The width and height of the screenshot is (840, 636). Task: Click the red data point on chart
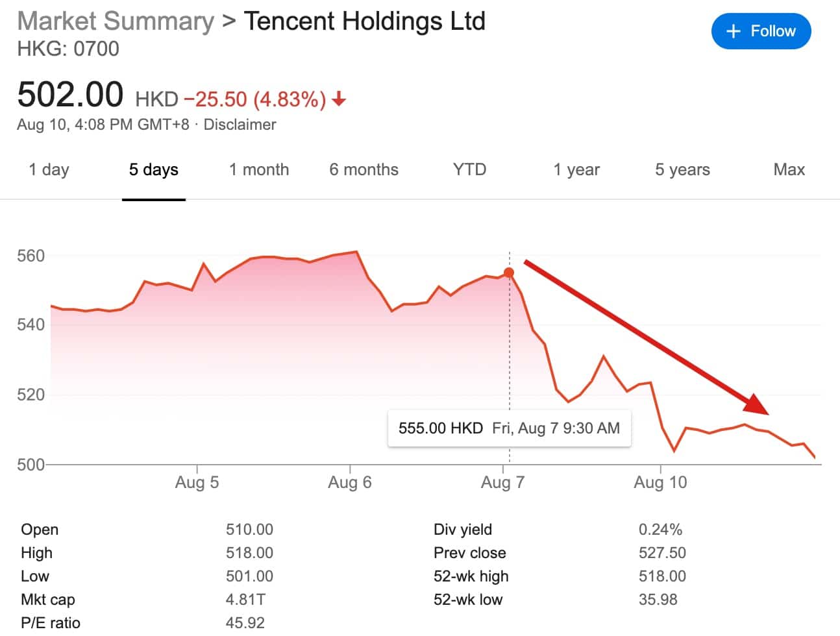[510, 273]
